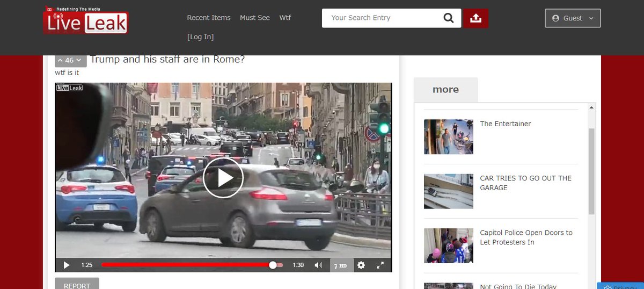The image size is (644, 289).
Task: Click the small play icon in control bar
Action: point(67,265)
